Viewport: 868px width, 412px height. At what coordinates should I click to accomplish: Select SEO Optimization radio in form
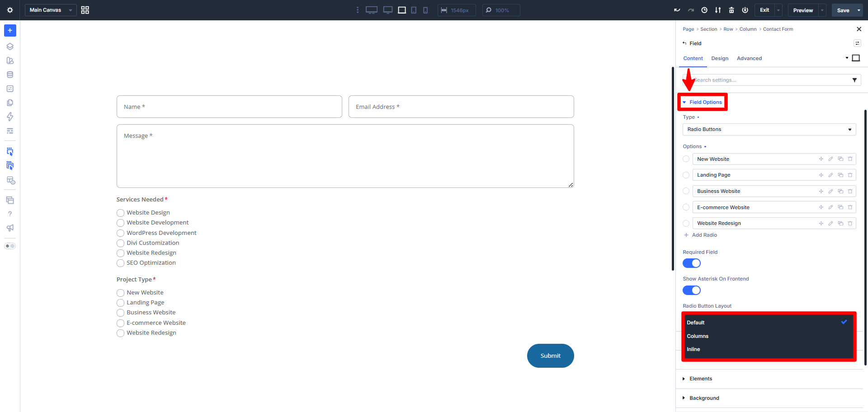pos(120,263)
